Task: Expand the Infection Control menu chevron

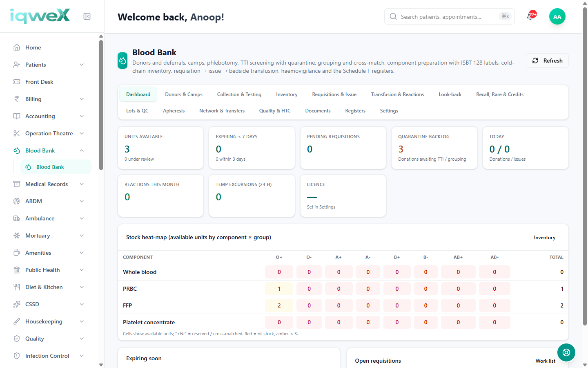Action: point(82,356)
